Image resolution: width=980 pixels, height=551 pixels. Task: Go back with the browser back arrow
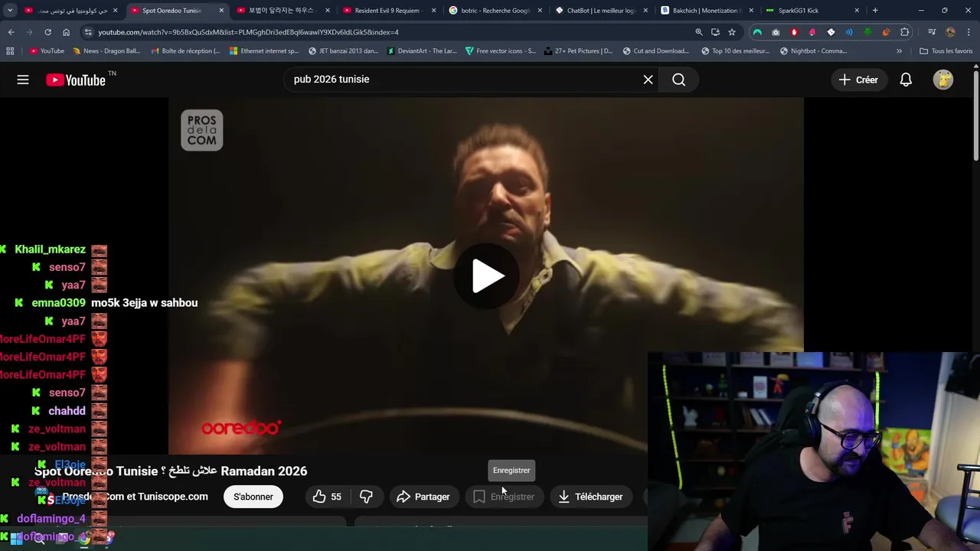click(x=11, y=32)
